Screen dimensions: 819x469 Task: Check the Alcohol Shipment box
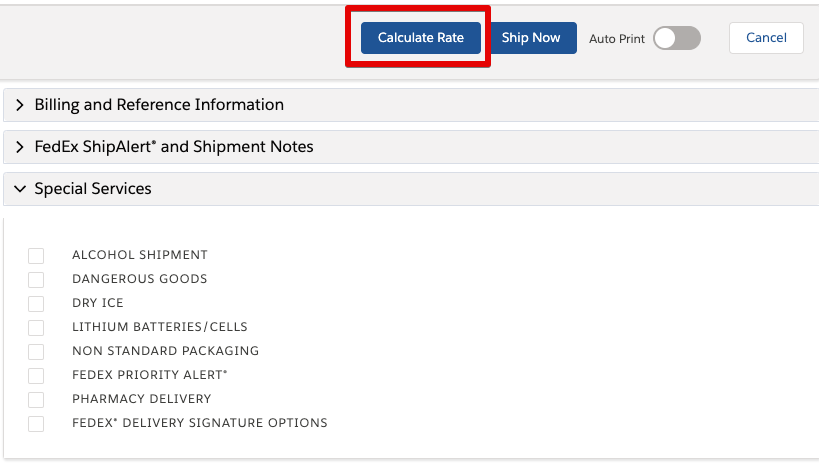click(36, 256)
